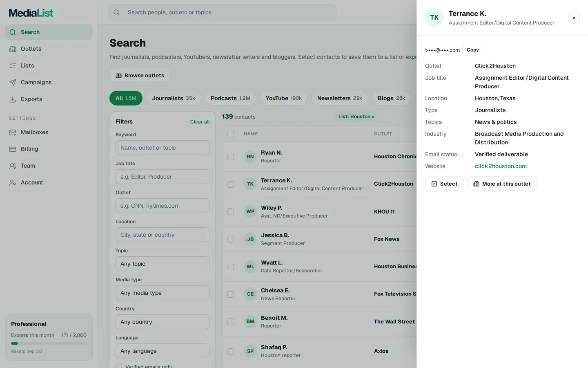Image resolution: width=588 pixels, height=368 pixels.
Task: Click the Location filter field
Action: click(x=163, y=235)
